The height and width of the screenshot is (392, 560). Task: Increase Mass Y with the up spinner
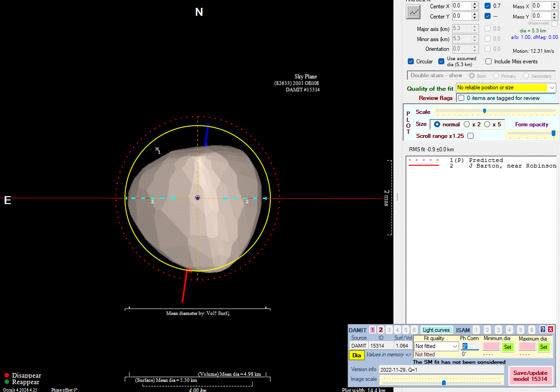point(554,14)
